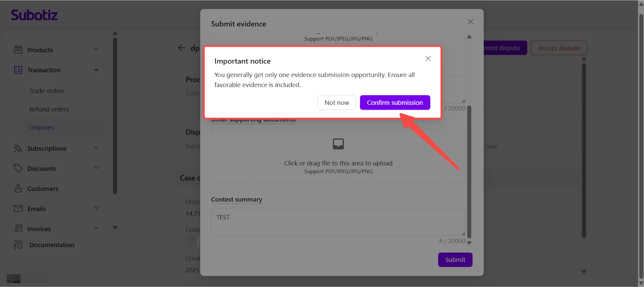Expand the Subscriptions menu chevron
The width and height of the screenshot is (644, 287).
point(96,148)
